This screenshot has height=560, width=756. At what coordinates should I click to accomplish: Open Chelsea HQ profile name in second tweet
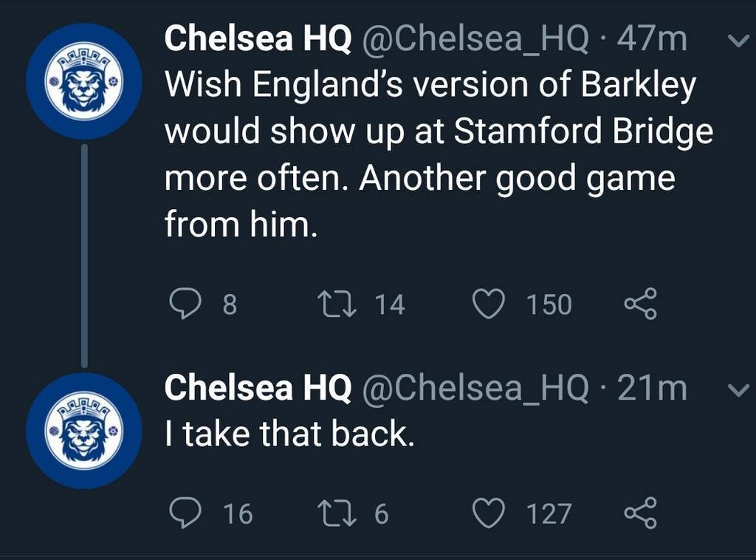(258, 387)
